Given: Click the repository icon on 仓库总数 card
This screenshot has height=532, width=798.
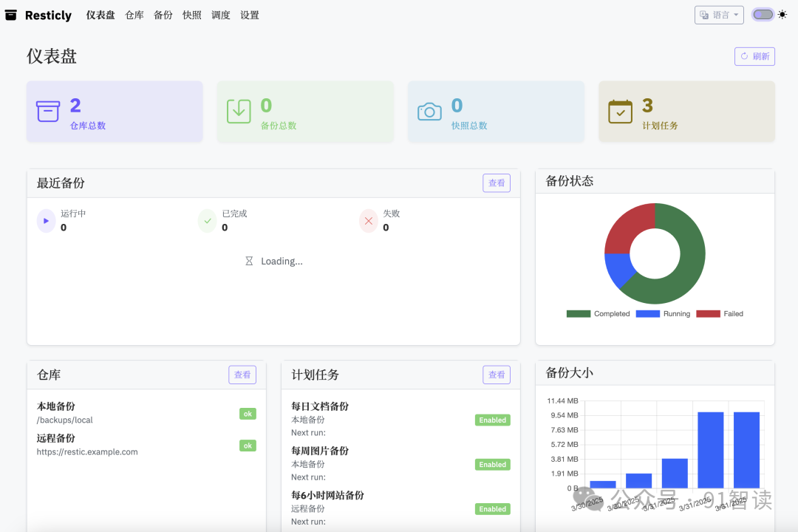Looking at the screenshot, I should (x=47, y=111).
